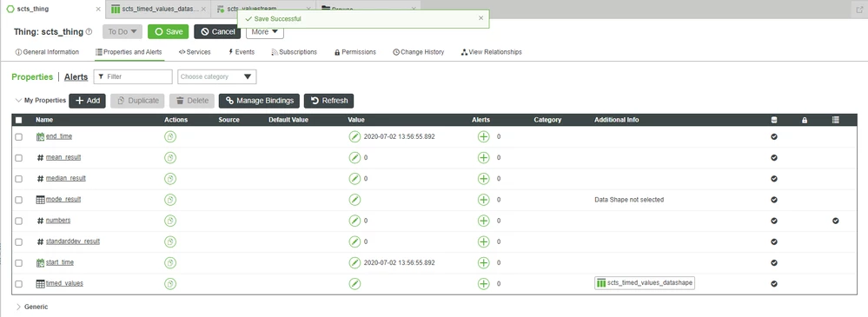Image resolution: width=868 pixels, height=317 pixels.
Task: Expand the Generic section
Action: [19, 307]
